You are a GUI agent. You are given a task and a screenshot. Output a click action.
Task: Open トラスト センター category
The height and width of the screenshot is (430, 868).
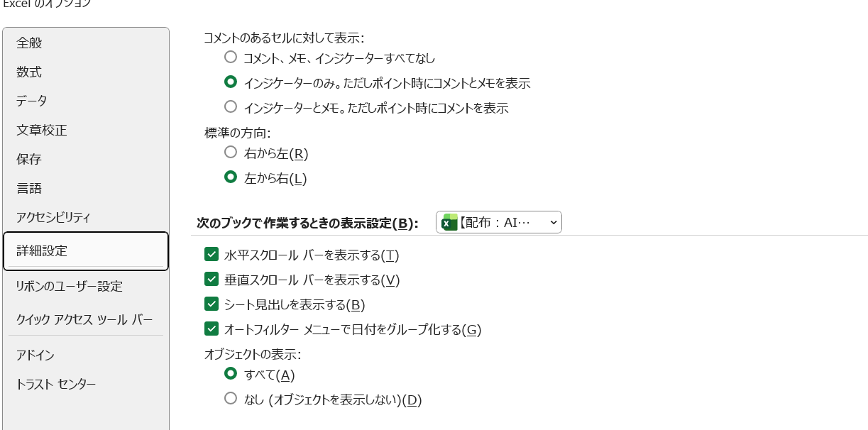(56, 384)
